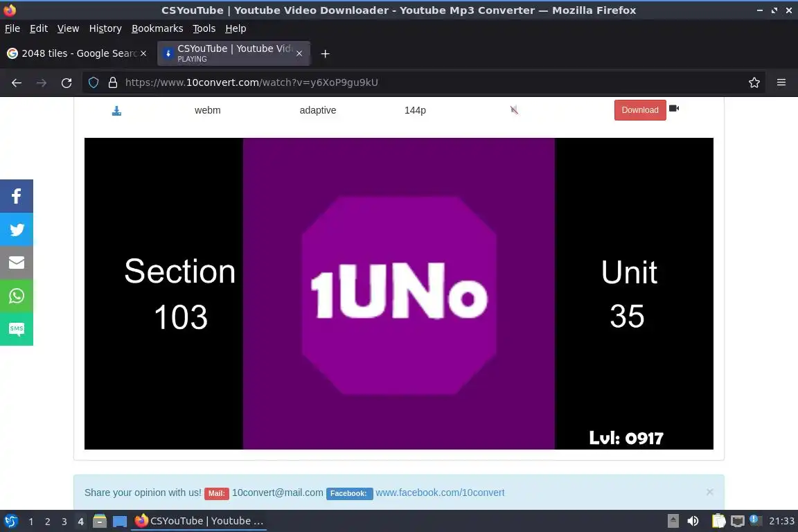Share via email envelope icon
The image size is (798, 532).
coord(17,263)
